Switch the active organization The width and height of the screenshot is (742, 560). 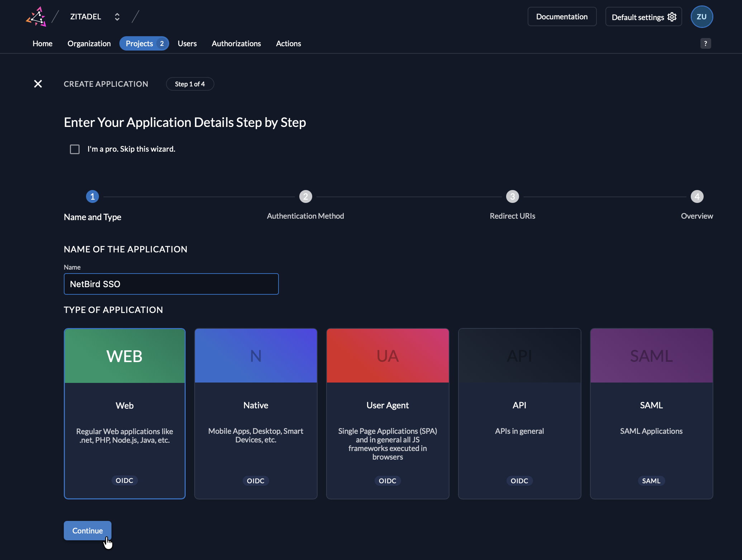[x=117, y=16]
